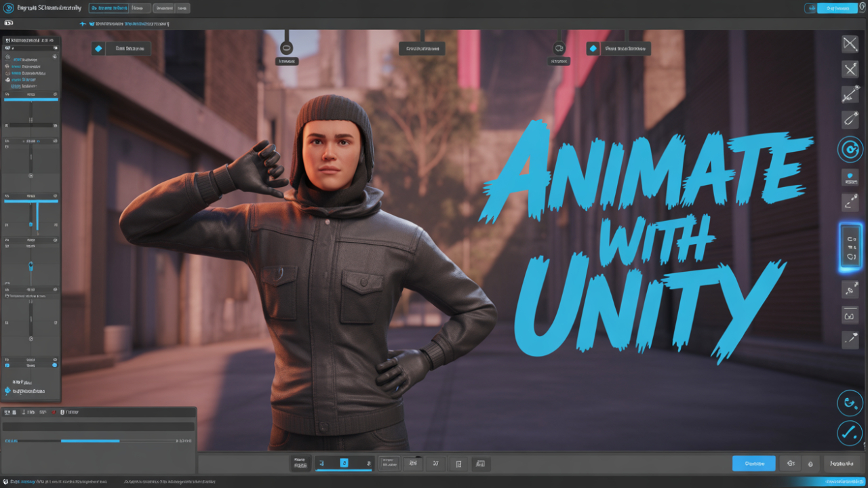Click the blue diamond icon near top right
The width and height of the screenshot is (868, 488).
click(593, 49)
